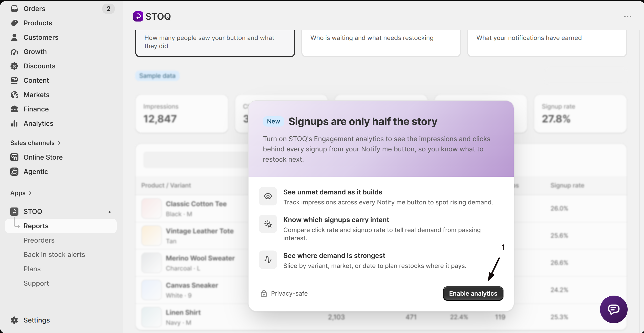Viewport: 644px width, 333px height.
Task: Click the Products tag icon
Action: (14, 23)
